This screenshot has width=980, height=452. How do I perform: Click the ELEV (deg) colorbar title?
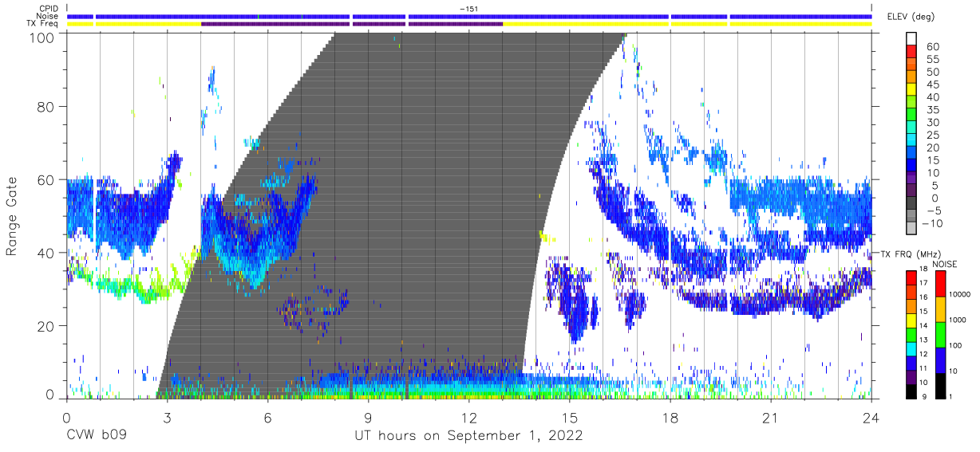tap(911, 17)
